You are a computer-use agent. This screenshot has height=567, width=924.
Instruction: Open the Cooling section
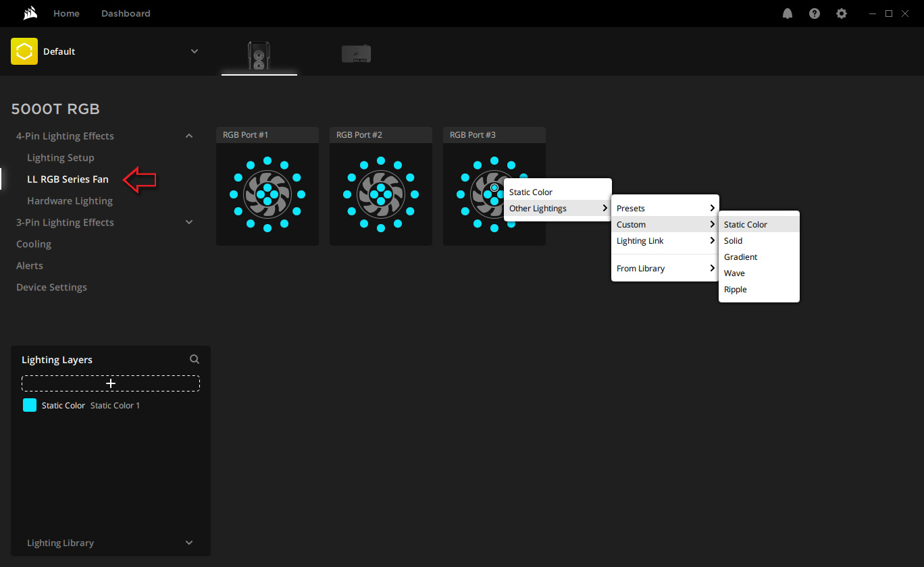[x=34, y=244]
